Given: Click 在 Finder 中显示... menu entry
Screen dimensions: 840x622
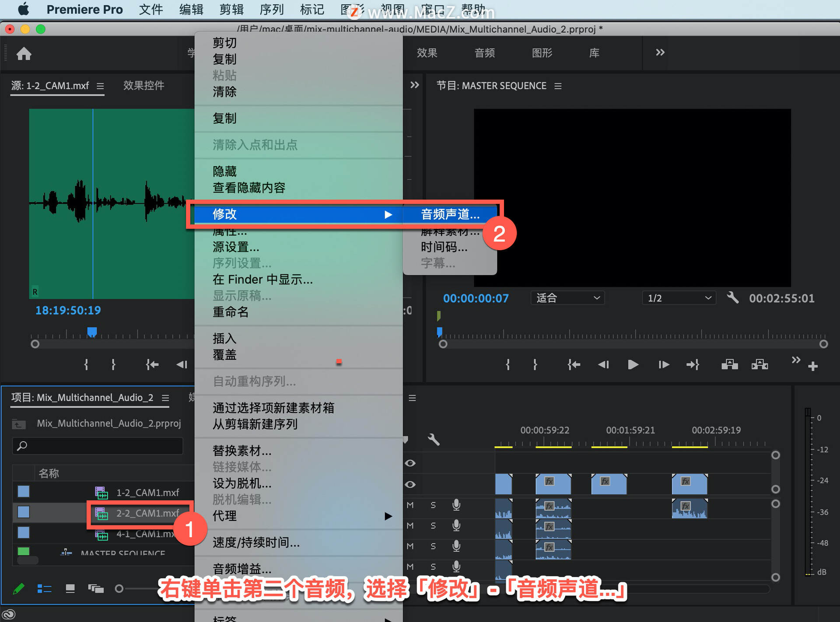Looking at the screenshot, I should [x=299, y=280].
